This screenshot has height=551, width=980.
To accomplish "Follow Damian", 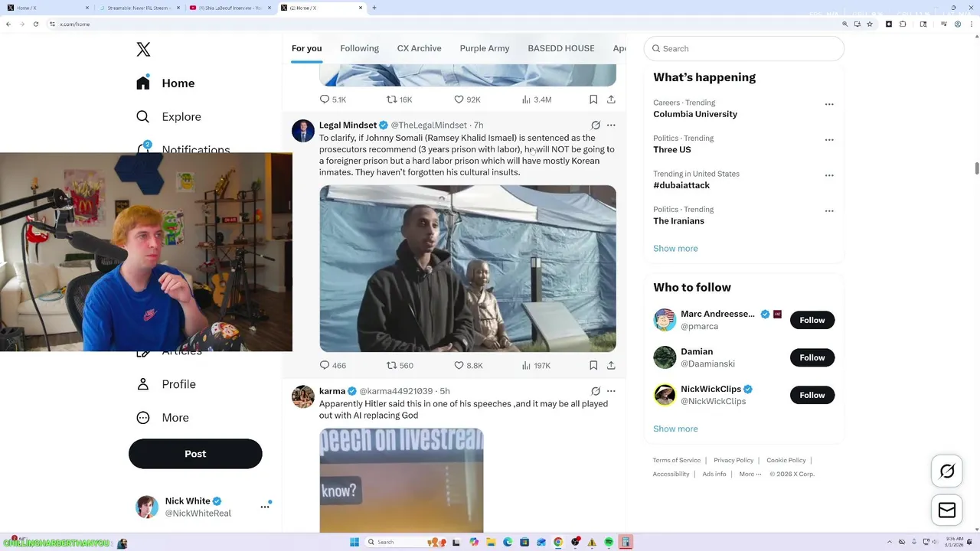I will (x=812, y=357).
